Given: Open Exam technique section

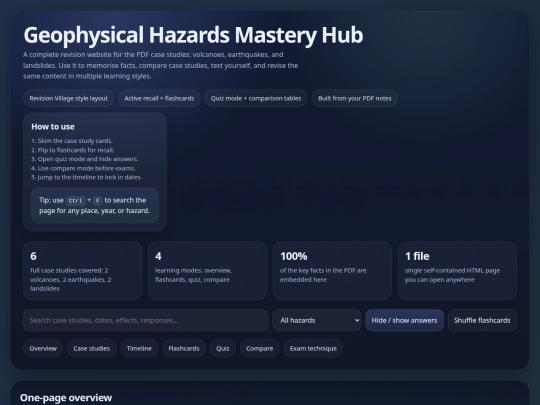Looking at the screenshot, I should [313, 348].
